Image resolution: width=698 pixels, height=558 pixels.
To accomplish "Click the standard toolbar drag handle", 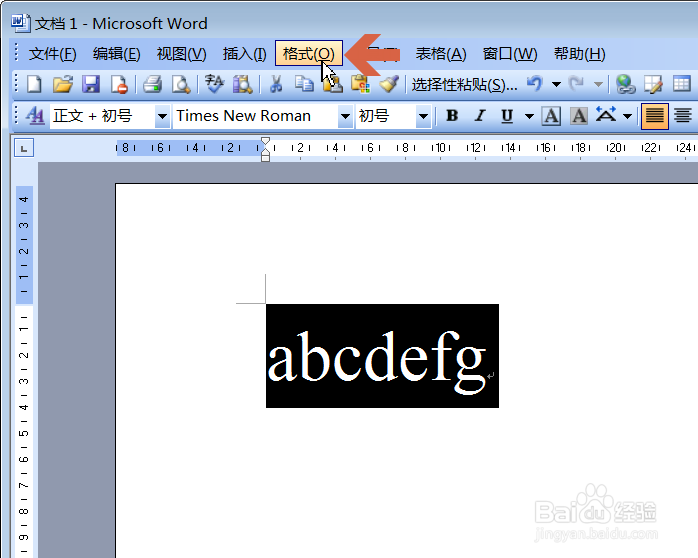I will click(x=16, y=84).
